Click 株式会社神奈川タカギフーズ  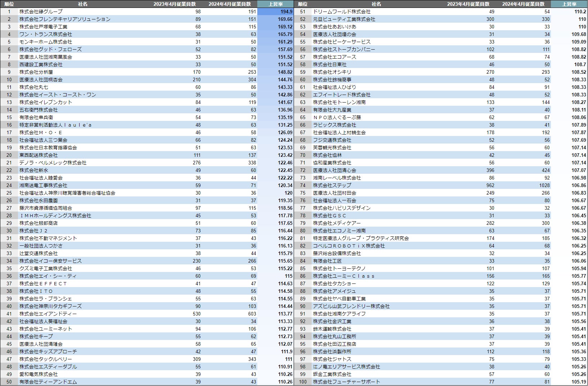tap(50, 306)
